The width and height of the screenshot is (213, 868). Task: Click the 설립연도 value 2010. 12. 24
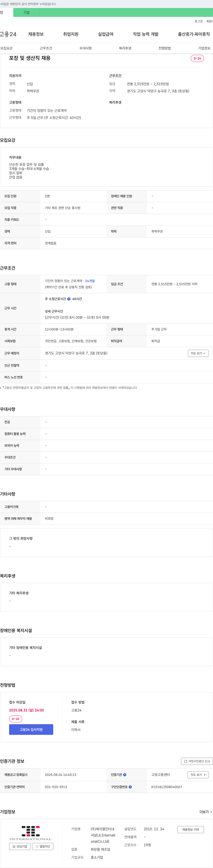[x=154, y=829]
